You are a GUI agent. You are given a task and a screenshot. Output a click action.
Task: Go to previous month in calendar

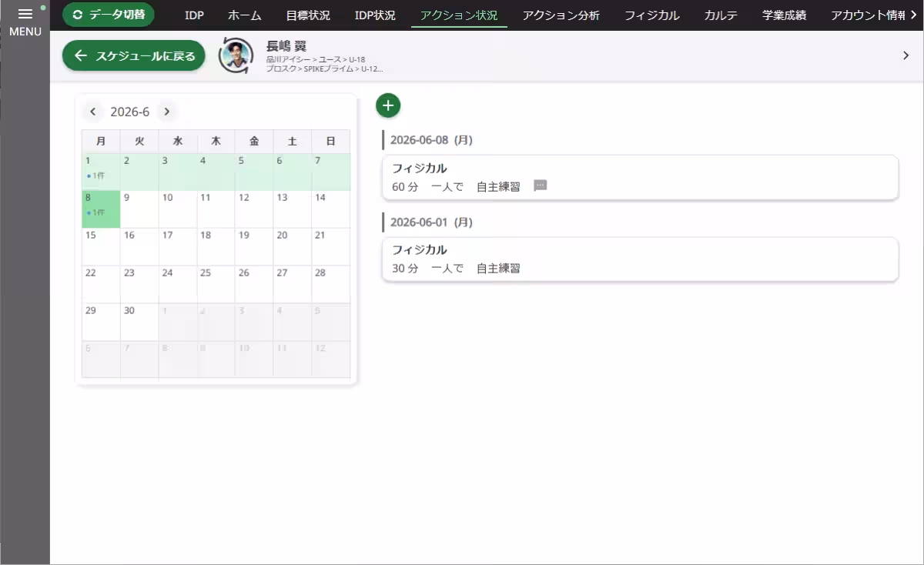[x=93, y=112]
